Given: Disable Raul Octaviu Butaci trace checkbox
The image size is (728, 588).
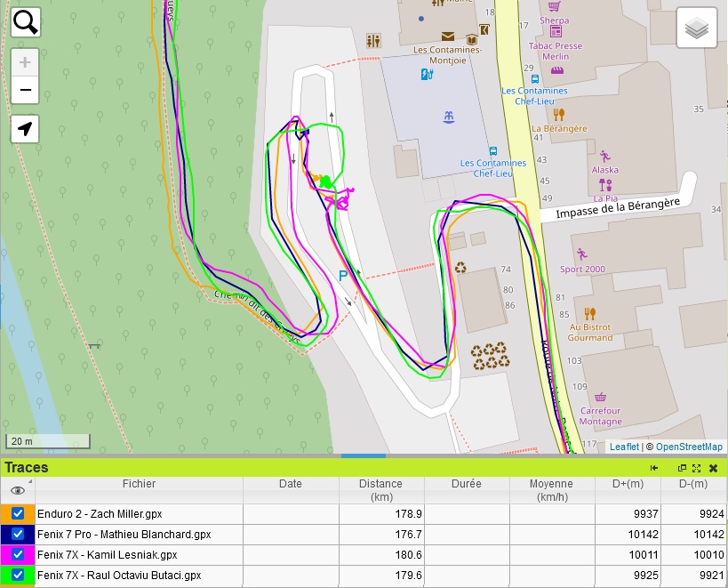Looking at the screenshot, I should pyautogui.click(x=18, y=576).
